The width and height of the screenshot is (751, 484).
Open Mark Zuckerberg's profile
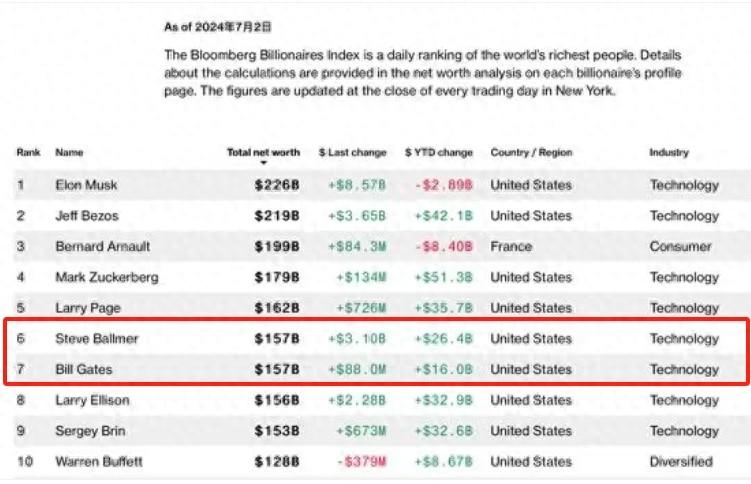[x=107, y=277]
